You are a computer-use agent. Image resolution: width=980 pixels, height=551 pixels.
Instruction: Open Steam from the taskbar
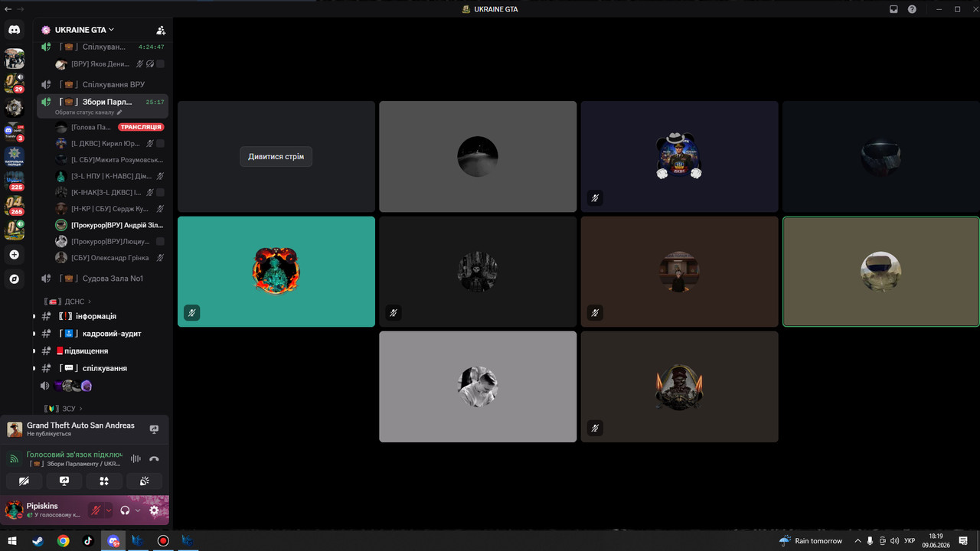(x=38, y=540)
